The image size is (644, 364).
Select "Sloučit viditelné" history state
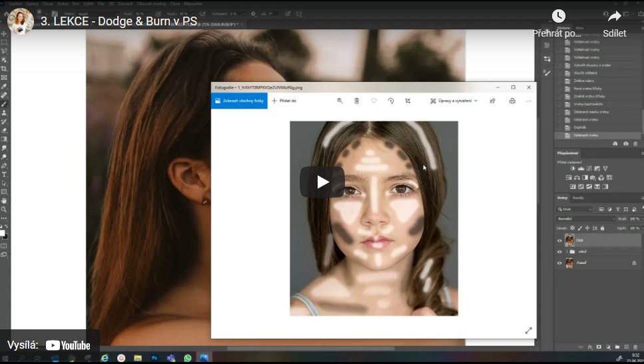(585, 73)
